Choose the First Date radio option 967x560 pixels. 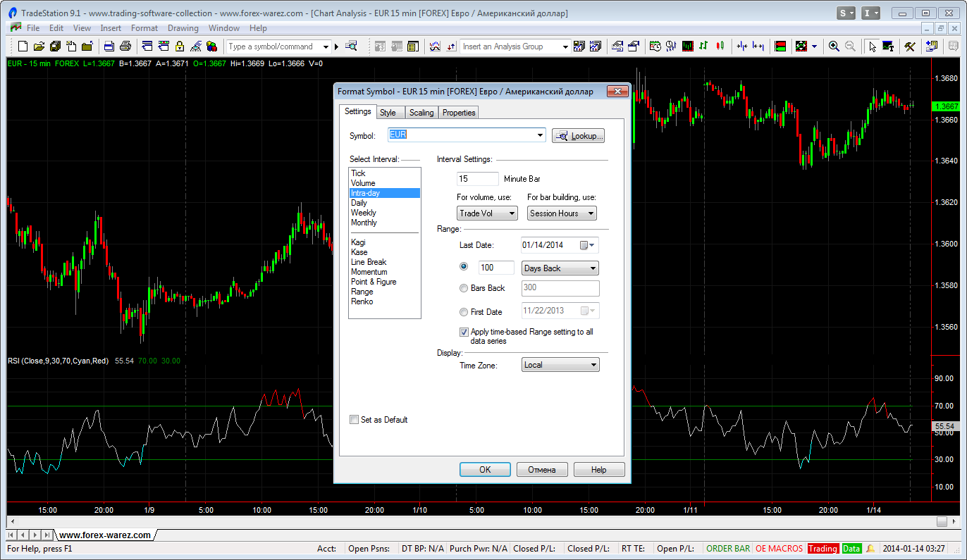[464, 312]
